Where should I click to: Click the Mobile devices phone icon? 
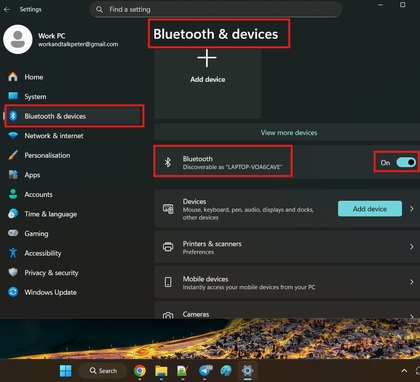(x=168, y=282)
